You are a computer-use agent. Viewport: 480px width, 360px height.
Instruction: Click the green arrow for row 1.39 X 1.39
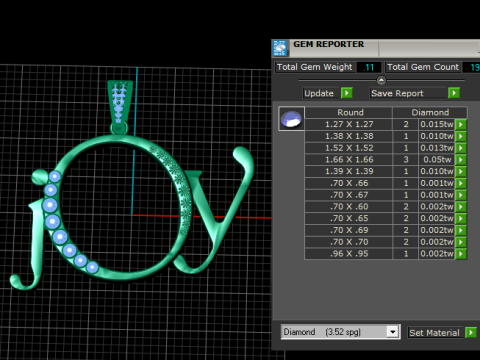(x=461, y=171)
